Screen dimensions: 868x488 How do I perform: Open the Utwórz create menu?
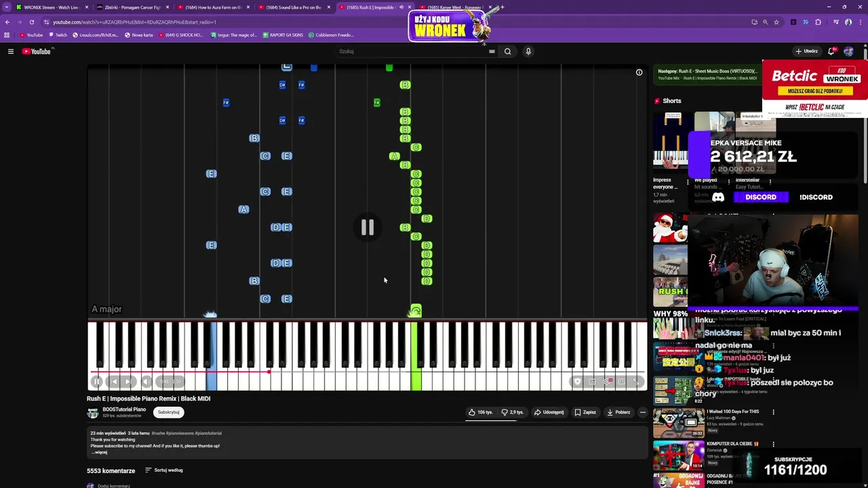pyautogui.click(x=807, y=51)
